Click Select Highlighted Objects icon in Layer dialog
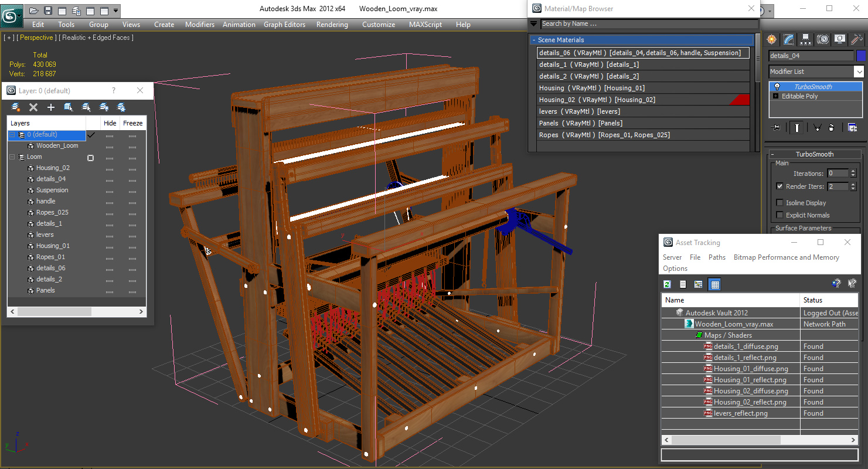 (x=69, y=107)
